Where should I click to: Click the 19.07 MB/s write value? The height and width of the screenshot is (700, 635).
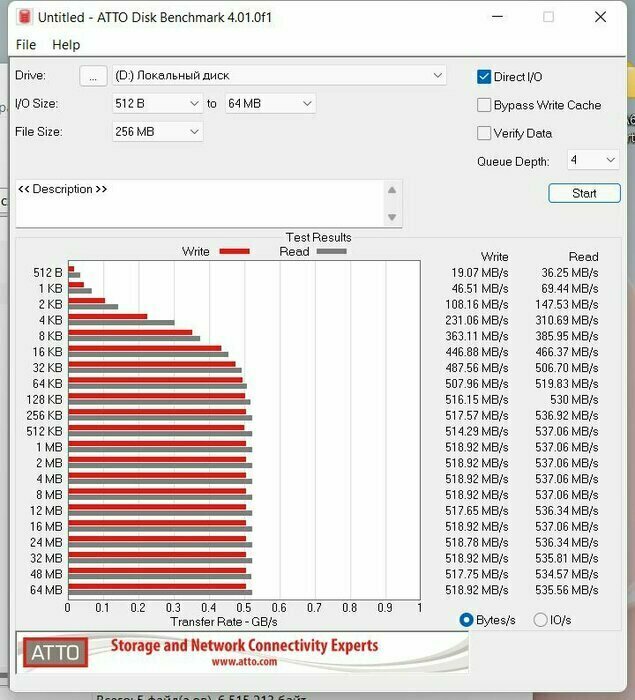click(x=480, y=273)
